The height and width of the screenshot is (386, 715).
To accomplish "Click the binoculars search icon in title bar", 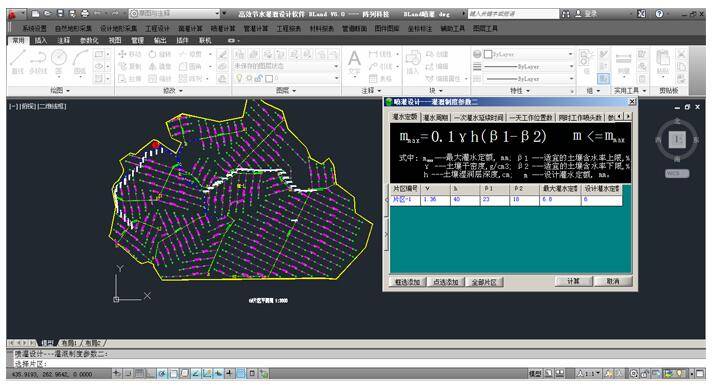I will click(566, 14).
